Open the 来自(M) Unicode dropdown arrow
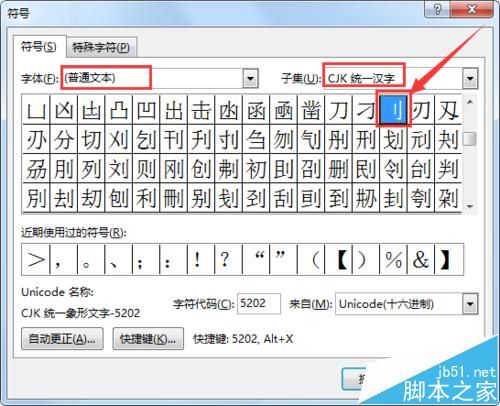 pos(470,304)
